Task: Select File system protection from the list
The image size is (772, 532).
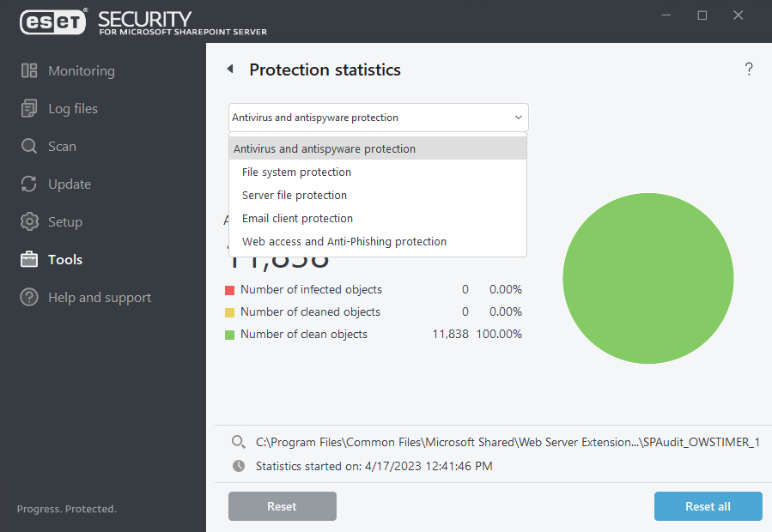Action: click(x=295, y=172)
